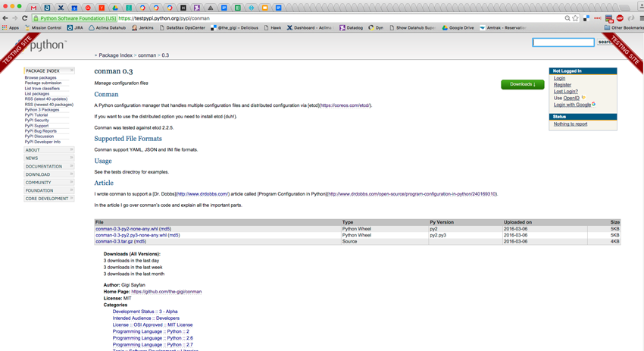Open the Mission Control bookmark
Screen dimensions: 644x351
click(x=43, y=27)
